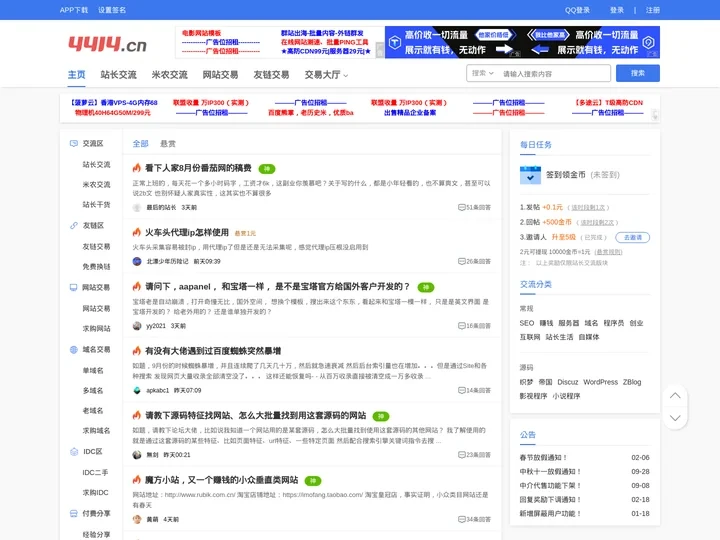
Task: Select 免费换链 in the sidebar
Action: [x=96, y=267]
